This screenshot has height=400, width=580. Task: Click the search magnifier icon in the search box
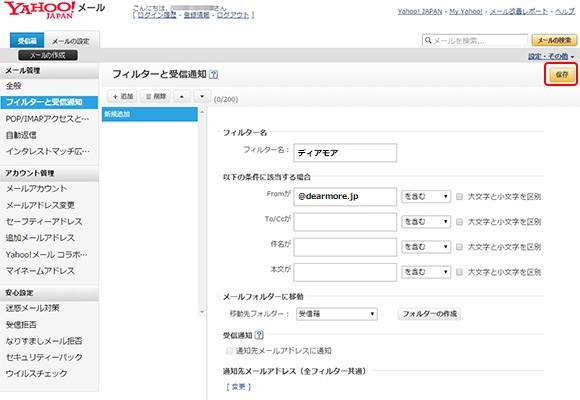click(x=428, y=40)
